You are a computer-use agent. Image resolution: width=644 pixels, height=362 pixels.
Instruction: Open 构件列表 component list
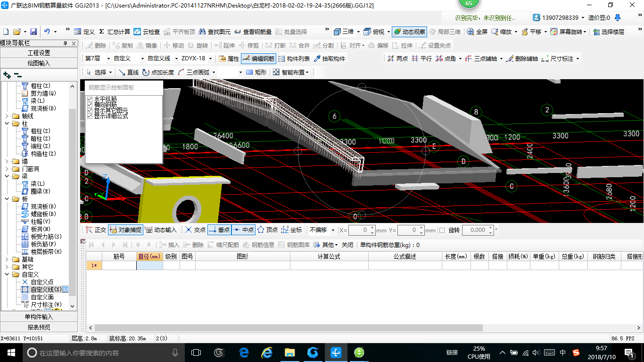294,58
